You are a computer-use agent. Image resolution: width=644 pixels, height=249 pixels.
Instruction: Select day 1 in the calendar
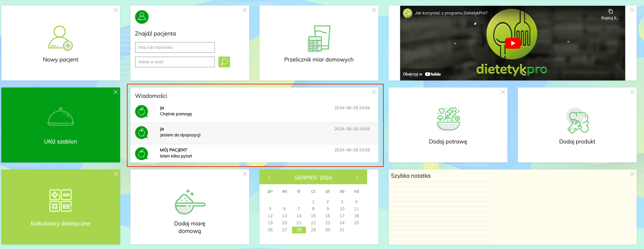click(x=313, y=202)
